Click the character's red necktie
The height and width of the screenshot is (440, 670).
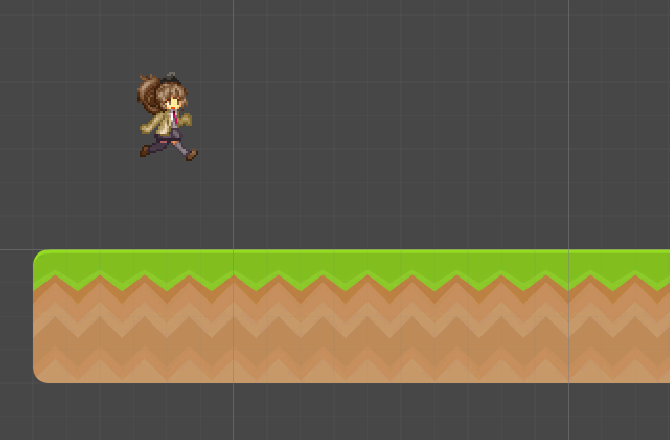tap(176, 119)
